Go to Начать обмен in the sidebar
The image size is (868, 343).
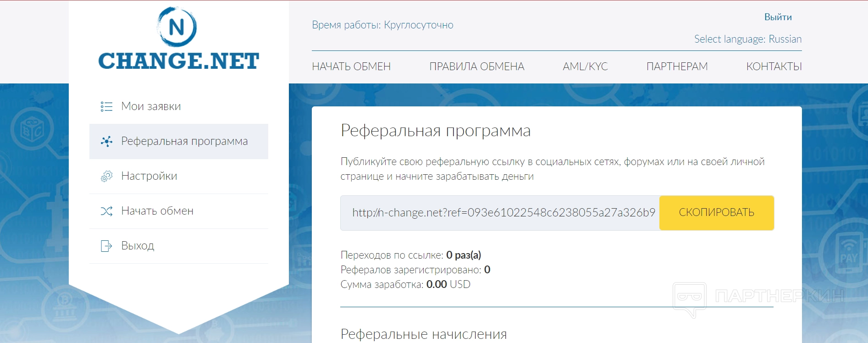[x=179, y=211]
